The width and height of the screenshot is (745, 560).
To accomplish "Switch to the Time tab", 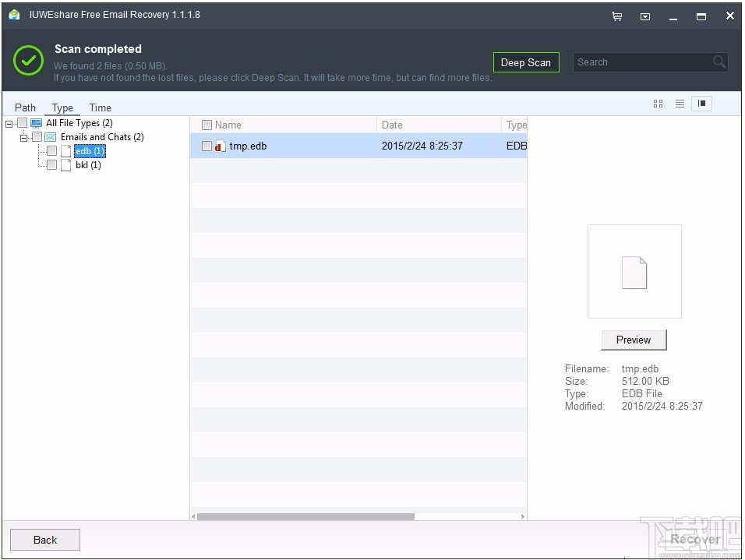I will pyautogui.click(x=101, y=107).
